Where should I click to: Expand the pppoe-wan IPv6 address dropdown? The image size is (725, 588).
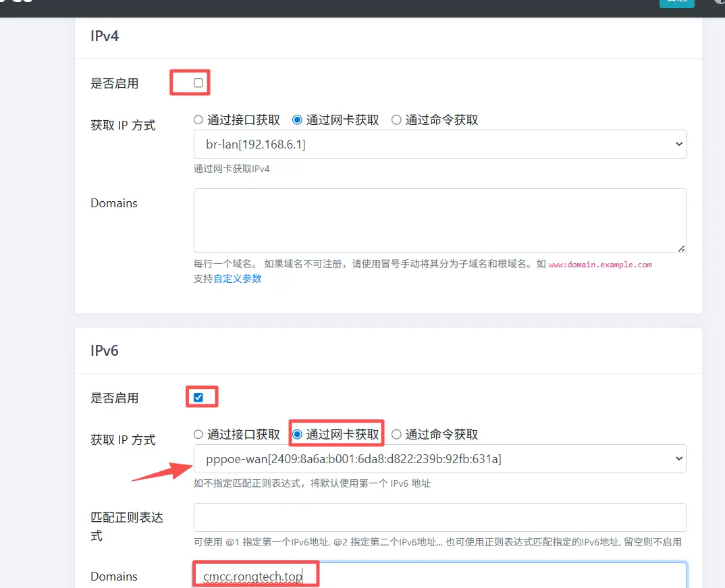coord(439,459)
